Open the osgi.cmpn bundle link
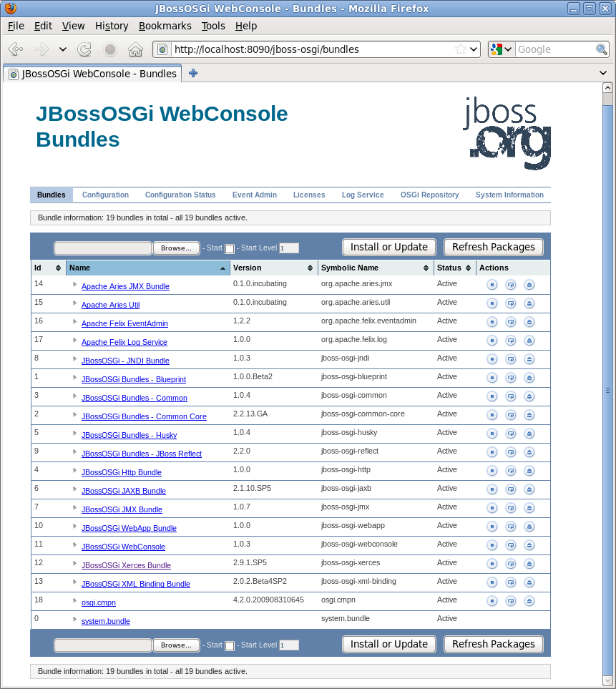 pos(99,603)
